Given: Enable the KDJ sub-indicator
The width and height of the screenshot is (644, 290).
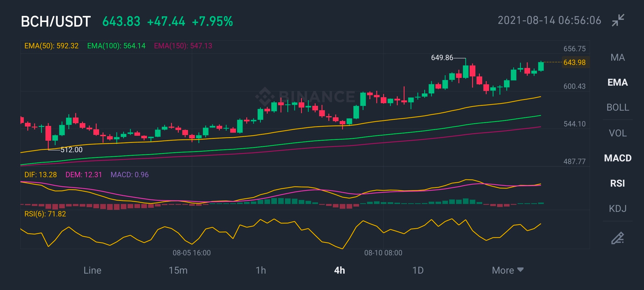Looking at the screenshot, I should (618, 209).
